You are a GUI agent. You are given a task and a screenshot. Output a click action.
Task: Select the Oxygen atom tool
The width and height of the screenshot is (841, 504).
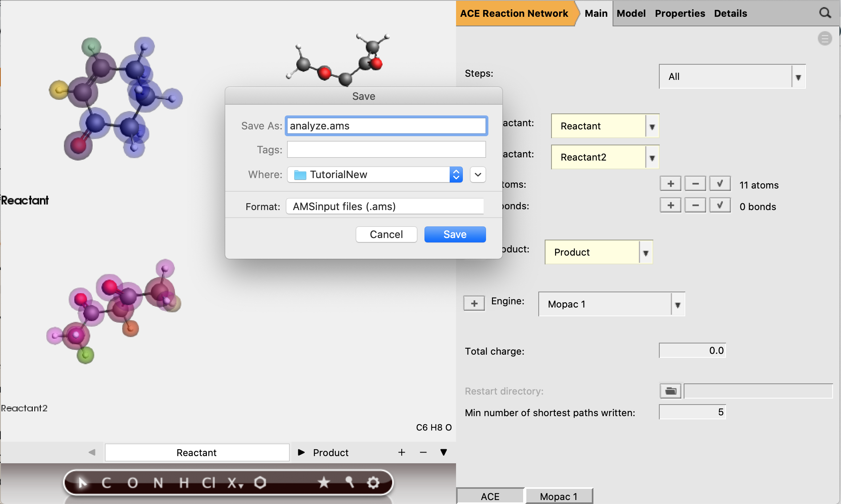point(133,482)
